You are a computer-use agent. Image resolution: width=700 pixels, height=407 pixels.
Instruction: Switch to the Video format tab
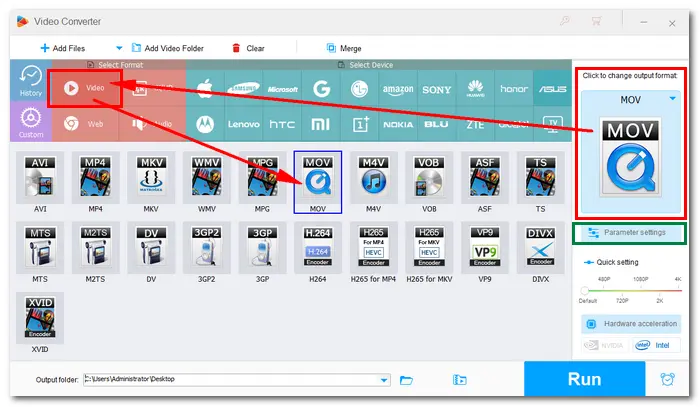[85, 88]
